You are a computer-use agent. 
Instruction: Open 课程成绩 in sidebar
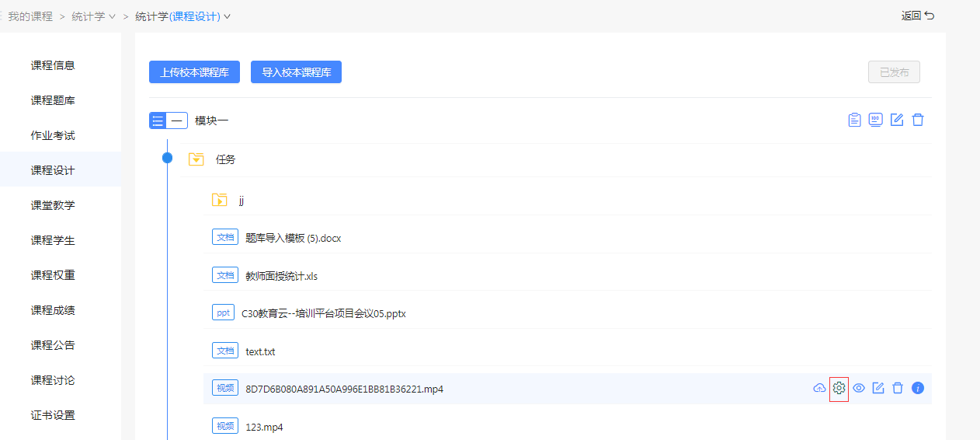[53, 310]
